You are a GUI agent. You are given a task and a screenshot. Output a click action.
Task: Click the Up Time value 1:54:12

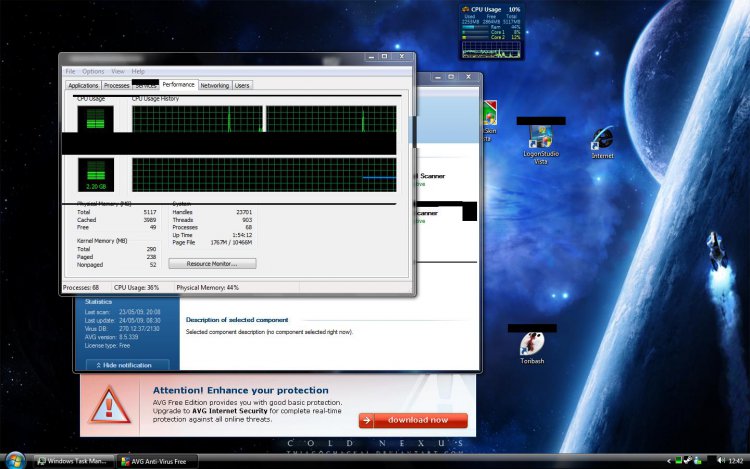coord(242,235)
